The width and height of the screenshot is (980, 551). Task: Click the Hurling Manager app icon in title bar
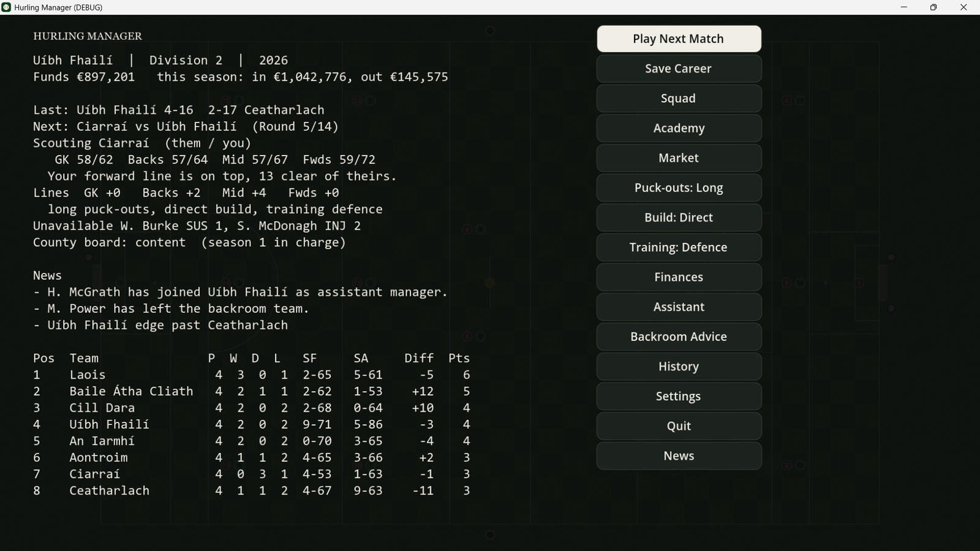[7, 7]
